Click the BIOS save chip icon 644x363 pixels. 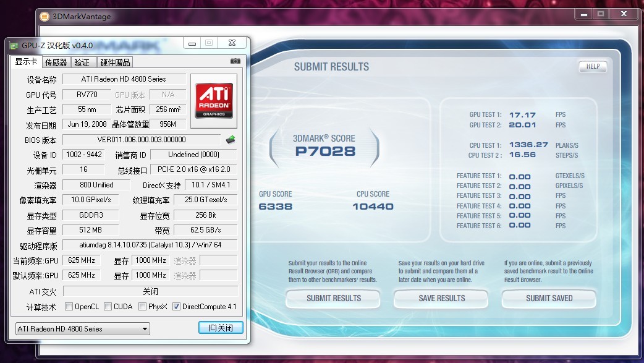click(231, 139)
